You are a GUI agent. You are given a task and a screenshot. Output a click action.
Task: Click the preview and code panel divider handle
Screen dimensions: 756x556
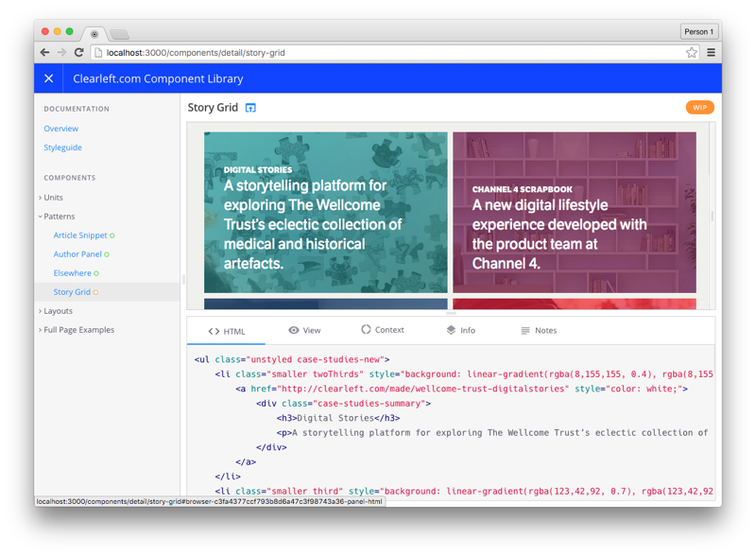click(x=451, y=313)
